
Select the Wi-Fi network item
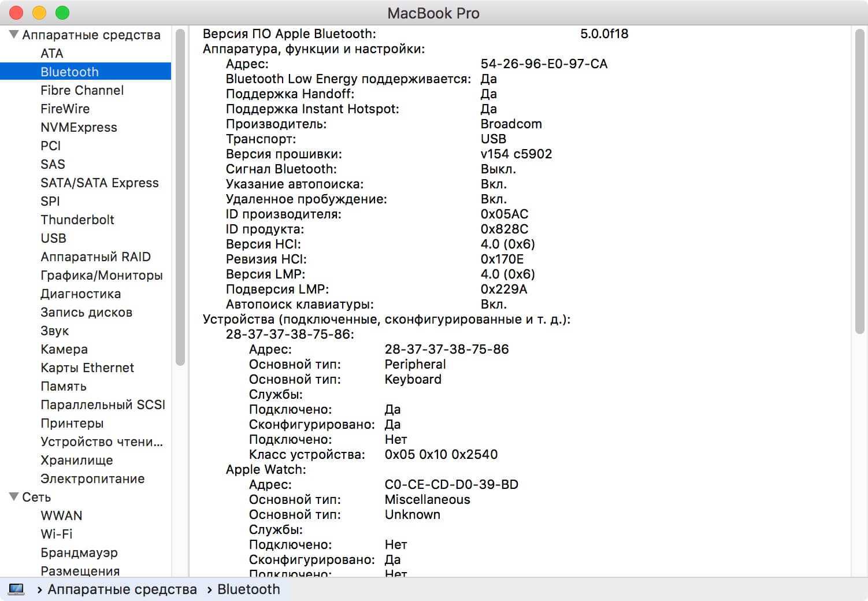56,534
